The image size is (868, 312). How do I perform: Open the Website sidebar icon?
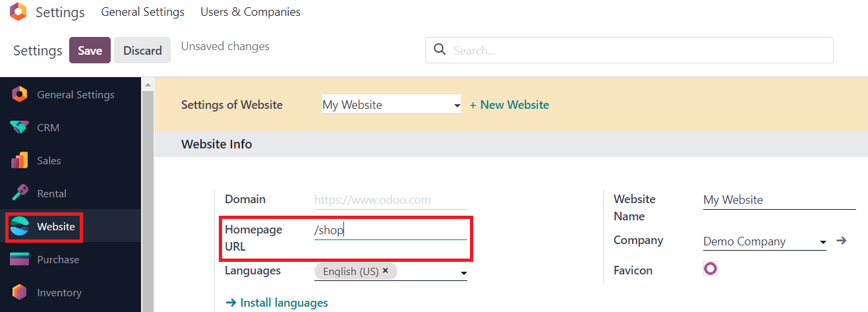(x=20, y=226)
